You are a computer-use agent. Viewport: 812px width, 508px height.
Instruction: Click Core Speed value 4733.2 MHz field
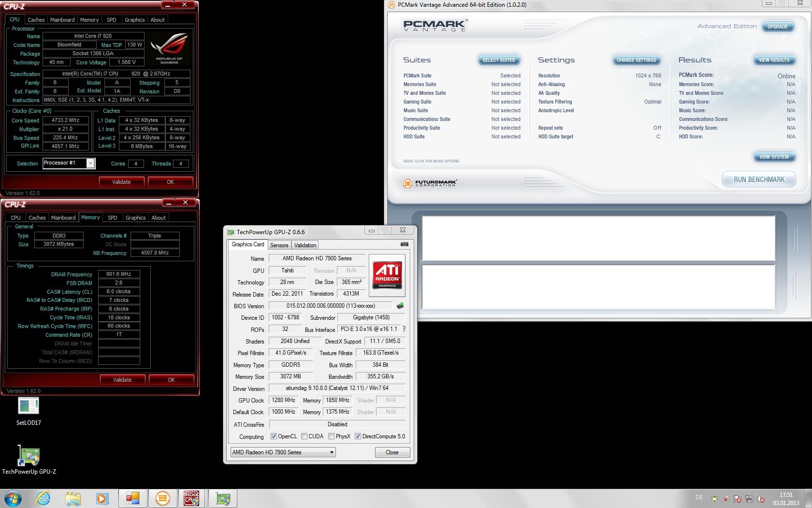coord(66,120)
